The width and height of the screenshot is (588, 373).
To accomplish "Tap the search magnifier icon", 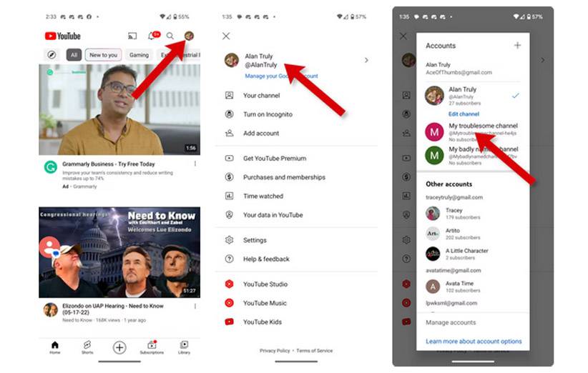I will pyautogui.click(x=170, y=36).
